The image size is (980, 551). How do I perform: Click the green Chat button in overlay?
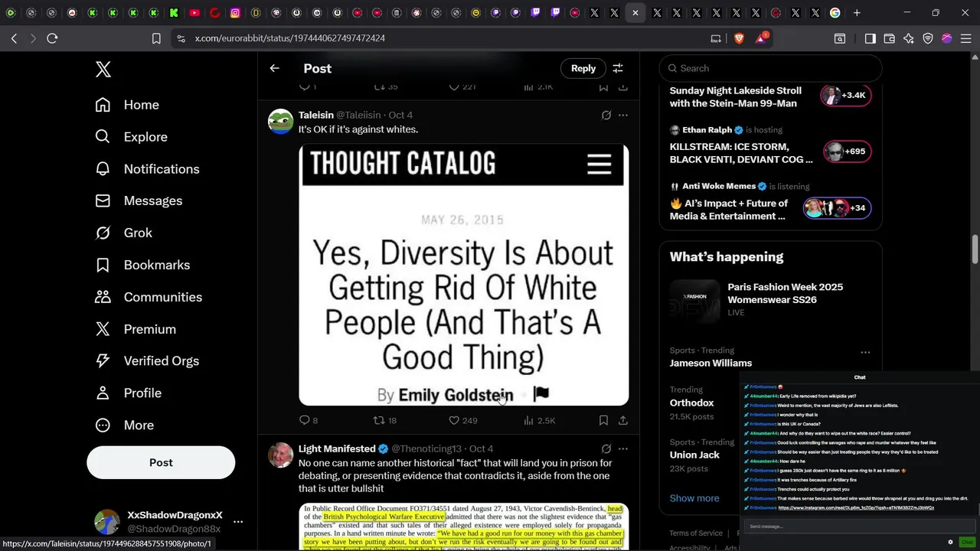(966, 542)
